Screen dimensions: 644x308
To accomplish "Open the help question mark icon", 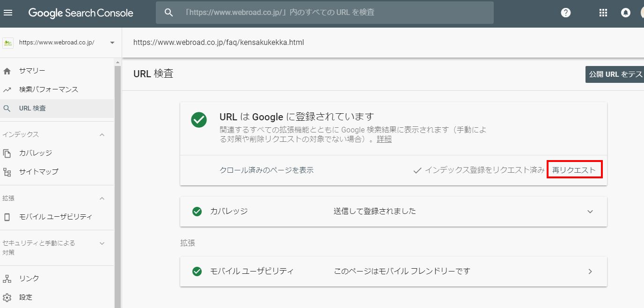I will coord(566,13).
